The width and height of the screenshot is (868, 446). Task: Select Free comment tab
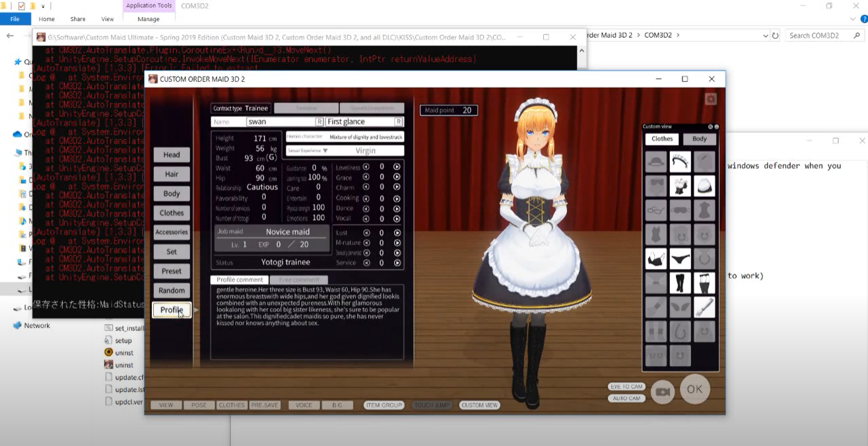(x=298, y=280)
